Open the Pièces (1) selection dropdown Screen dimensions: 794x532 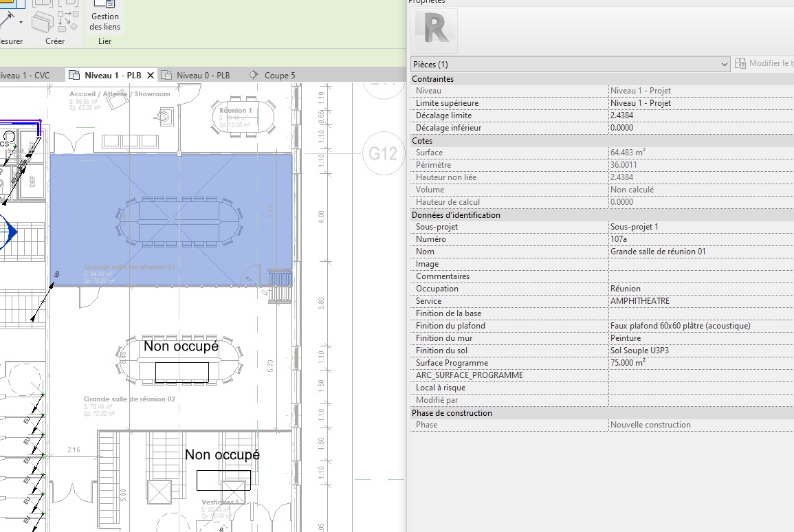[x=570, y=64]
